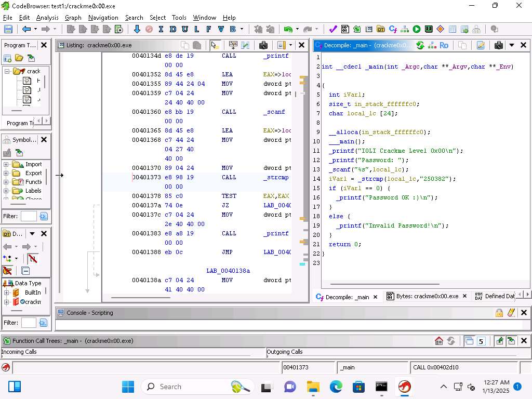Clear the console with the eraser icon
The image size is (532, 399).
click(511, 313)
